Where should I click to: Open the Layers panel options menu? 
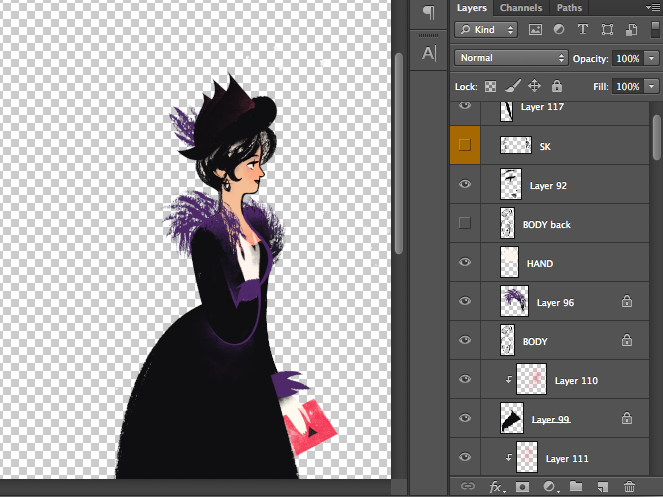tap(653, 7)
